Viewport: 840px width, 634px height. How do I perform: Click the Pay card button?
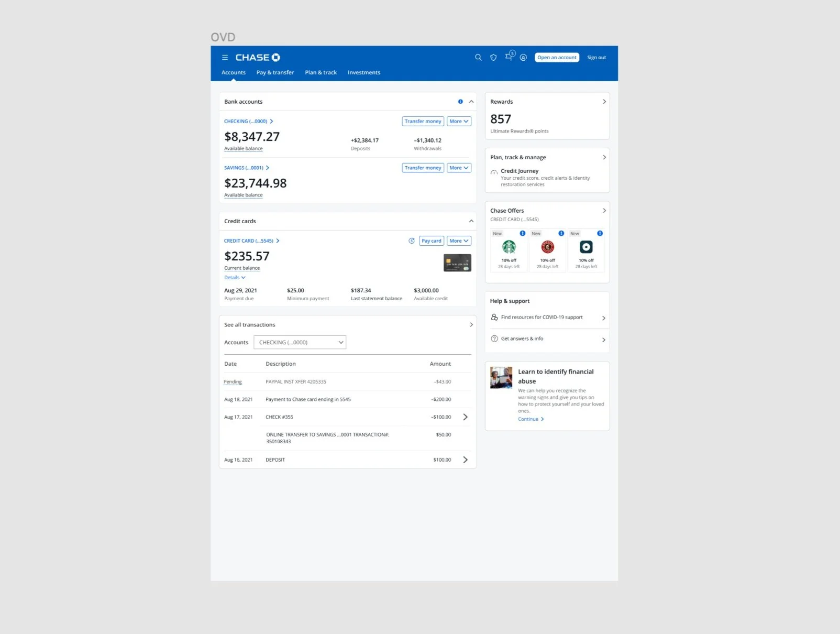pyautogui.click(x=432, y=241)
